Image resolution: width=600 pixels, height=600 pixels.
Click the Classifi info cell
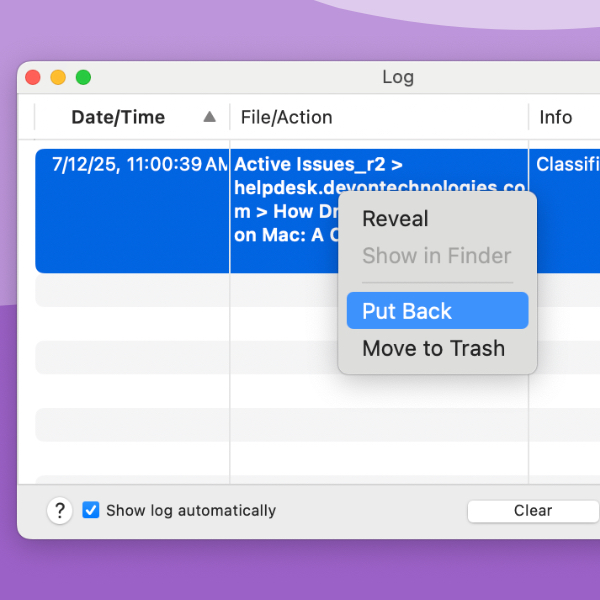(x=567, y=165)
